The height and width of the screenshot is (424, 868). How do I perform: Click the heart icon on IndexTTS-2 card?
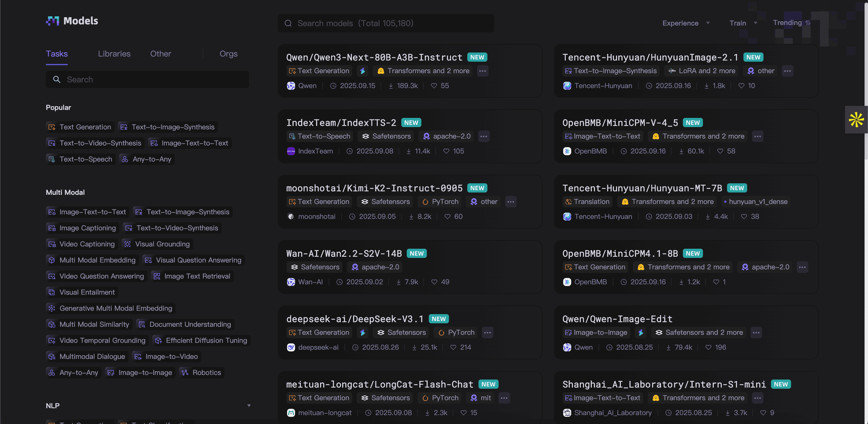coord(446,151)
